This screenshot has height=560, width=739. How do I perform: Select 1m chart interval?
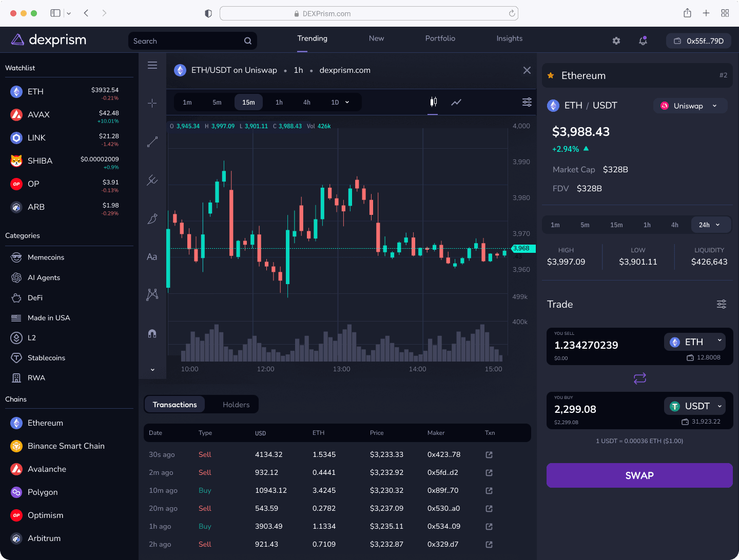tap(187, 102)
